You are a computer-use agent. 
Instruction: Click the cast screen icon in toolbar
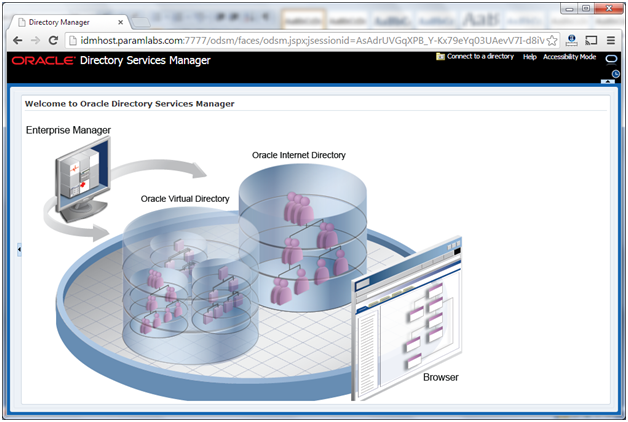pos(591,40)
